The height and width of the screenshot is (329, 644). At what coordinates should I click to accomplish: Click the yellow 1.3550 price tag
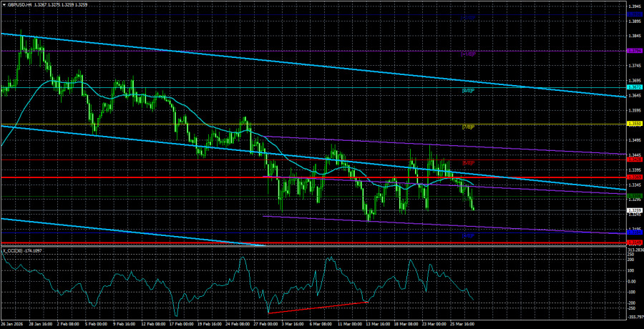tap(633, 124)
